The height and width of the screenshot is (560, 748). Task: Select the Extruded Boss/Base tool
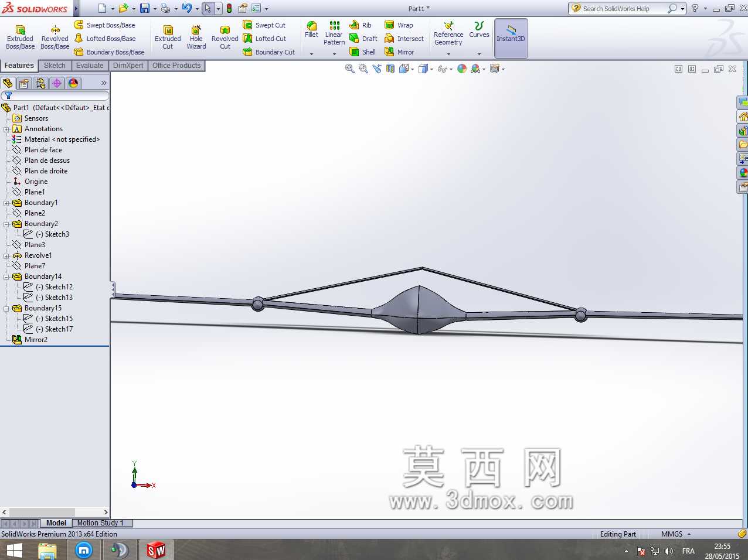[20, 37]
